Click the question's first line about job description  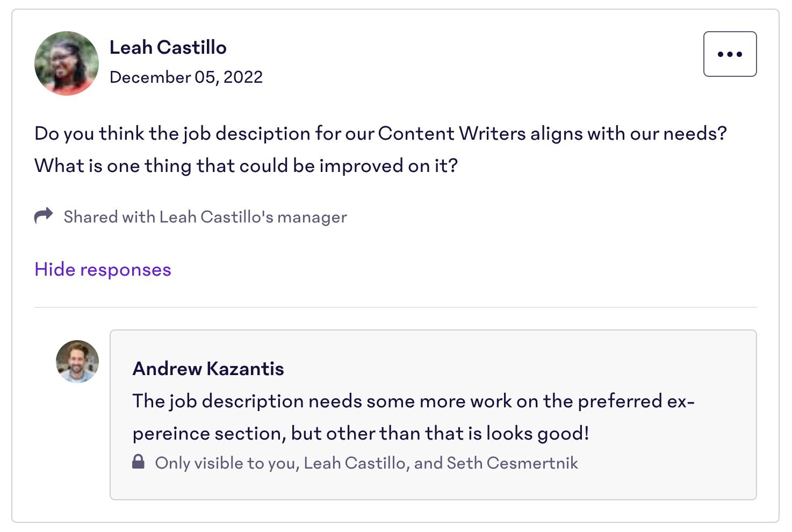pos(380,133)
